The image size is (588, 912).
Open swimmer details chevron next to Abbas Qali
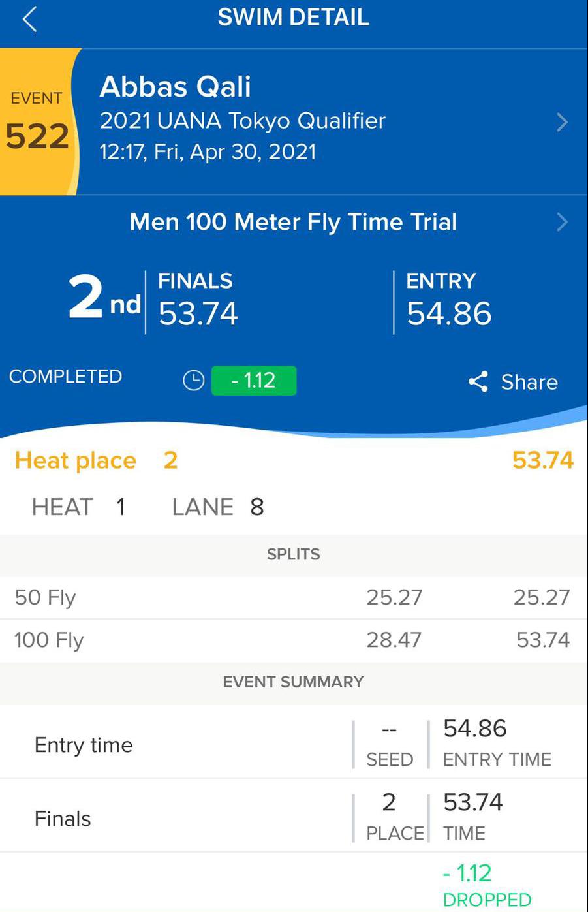(562, 122)
